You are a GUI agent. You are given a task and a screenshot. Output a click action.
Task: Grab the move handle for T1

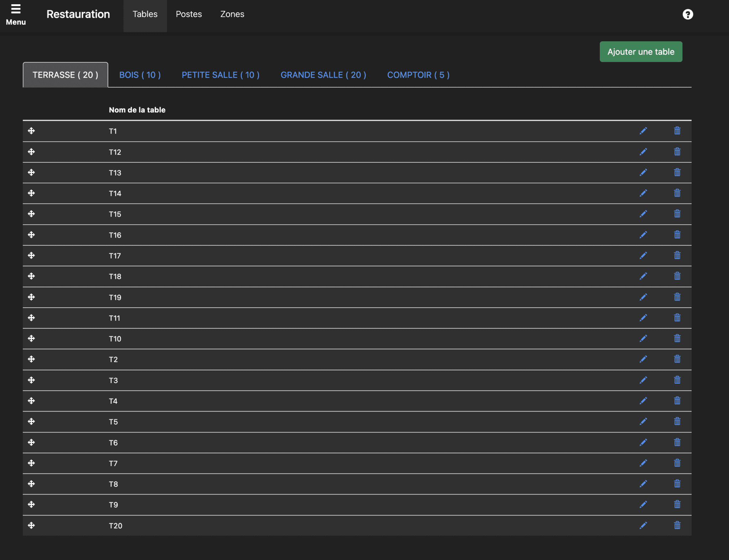31,131
